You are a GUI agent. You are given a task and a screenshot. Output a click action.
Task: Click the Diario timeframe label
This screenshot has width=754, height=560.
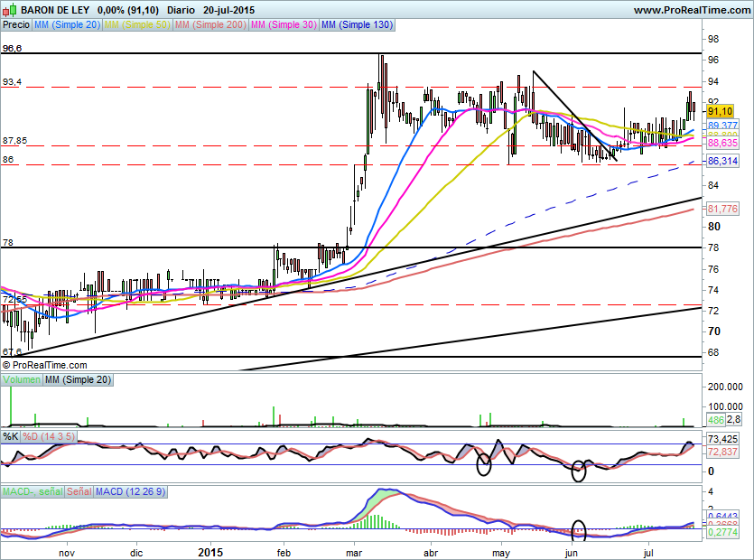point(181,10)
